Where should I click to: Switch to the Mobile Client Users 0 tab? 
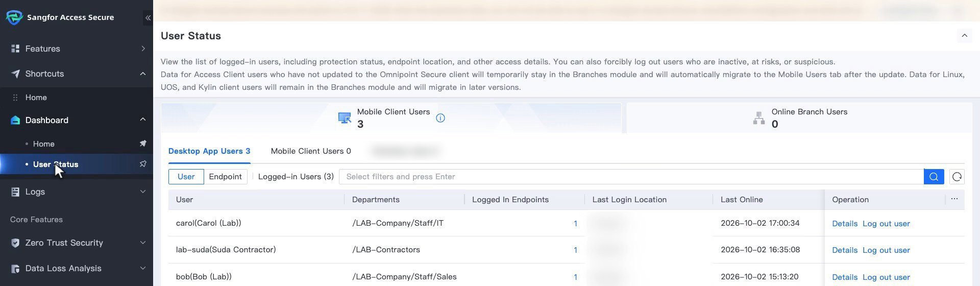pyautogui.click(x=311, y=151)
